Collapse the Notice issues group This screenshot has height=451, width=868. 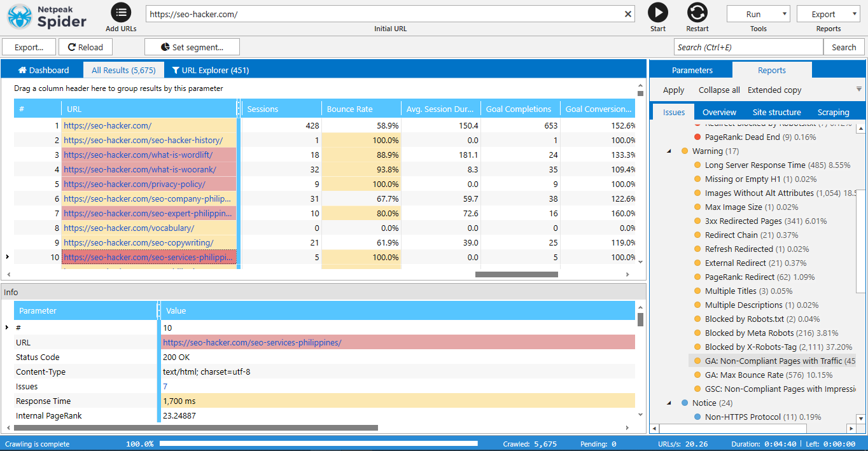(669, 403)
